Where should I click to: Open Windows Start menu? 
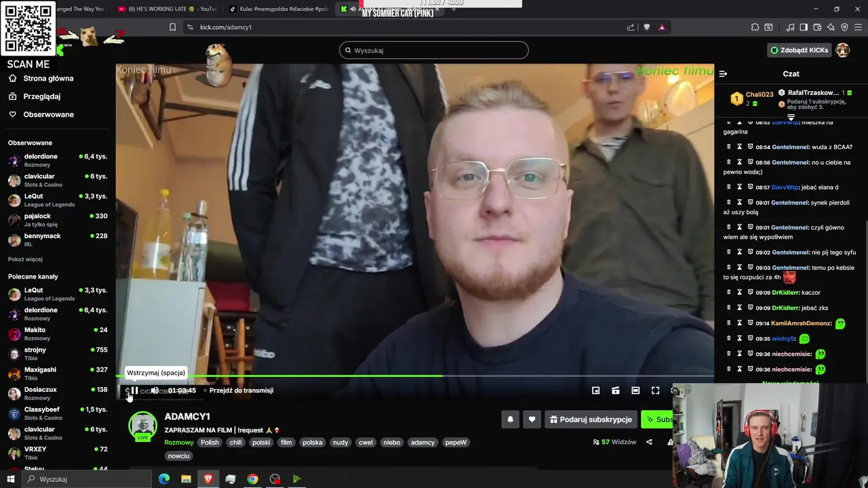pyautogui.click(x=10, y=479)
